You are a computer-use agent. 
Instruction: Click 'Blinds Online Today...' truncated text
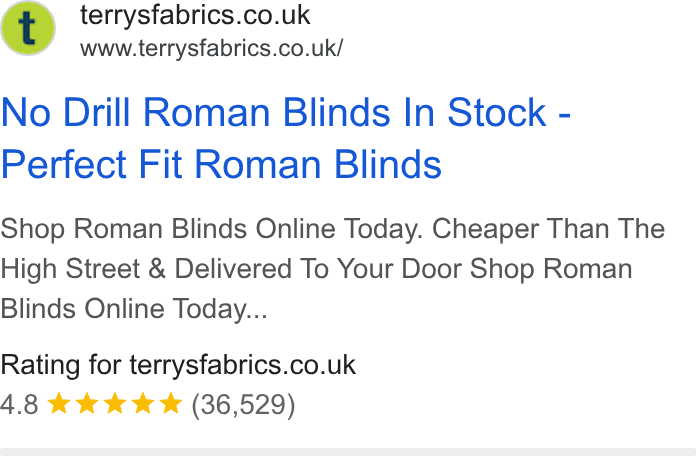coord(134,309)
